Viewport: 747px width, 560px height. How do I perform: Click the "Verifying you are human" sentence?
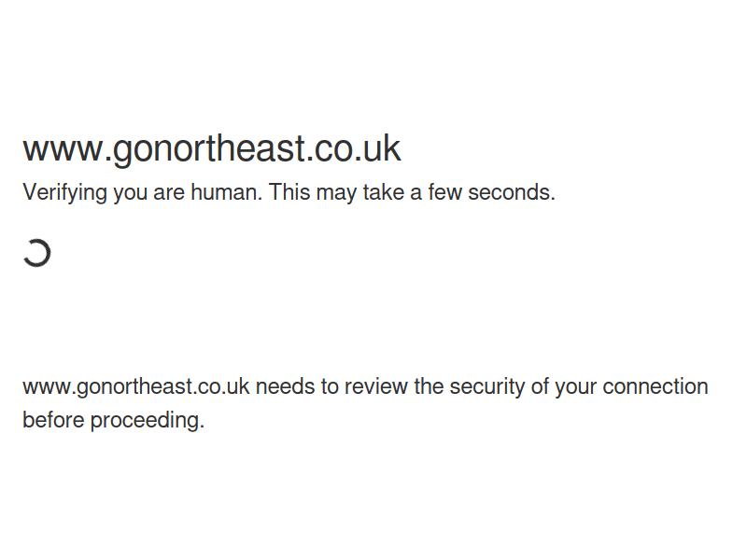pos(143,193)
